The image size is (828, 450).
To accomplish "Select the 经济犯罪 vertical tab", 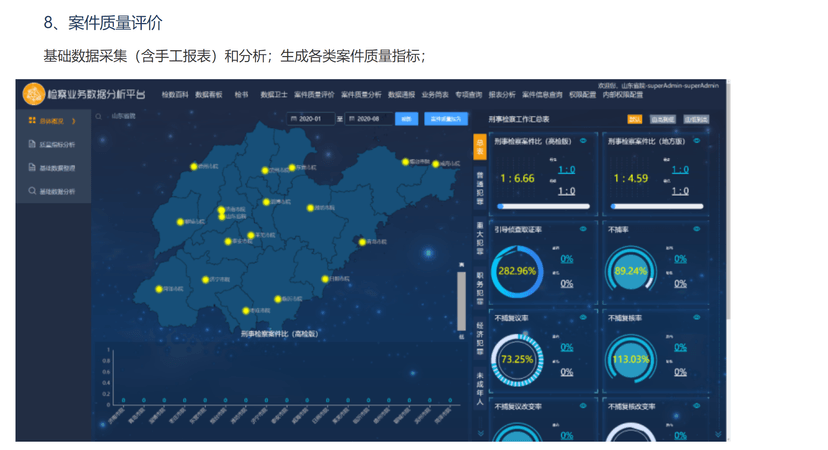I will click(x=480, y=339).
